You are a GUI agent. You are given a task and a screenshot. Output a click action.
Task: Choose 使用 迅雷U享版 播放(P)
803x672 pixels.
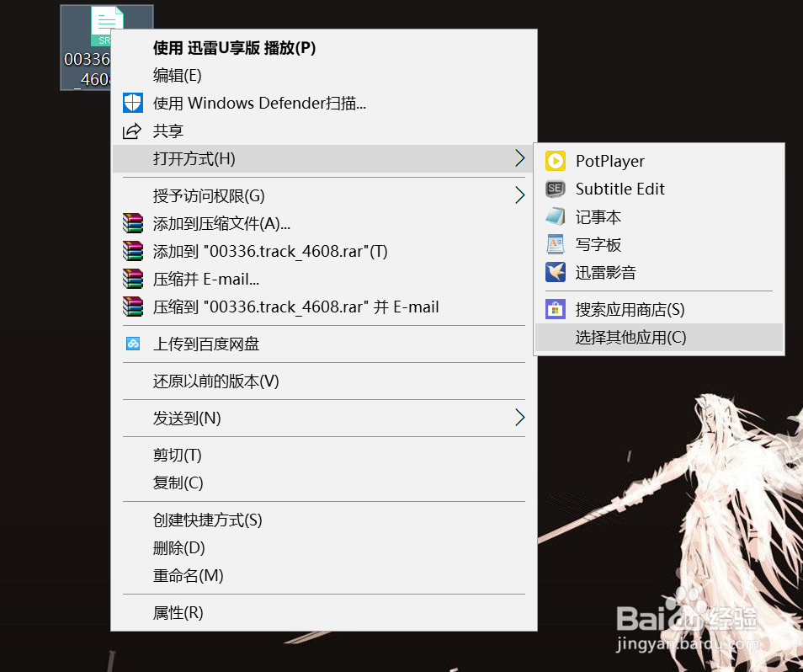[x=324, y=48]
